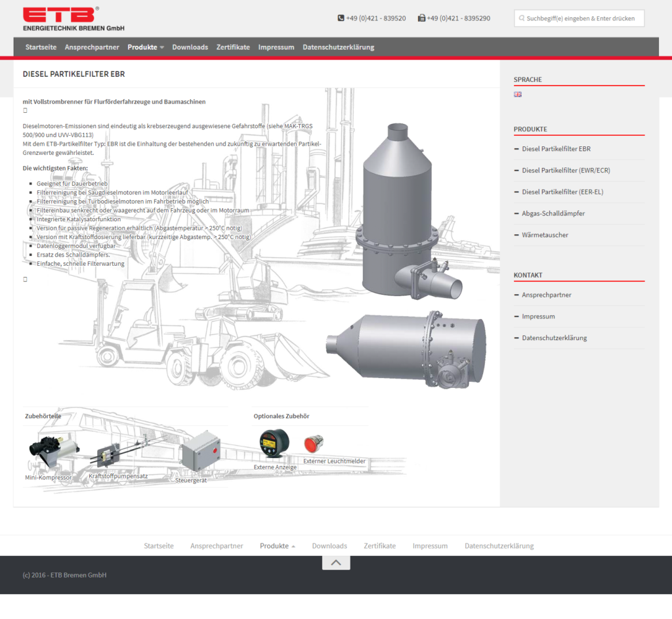672x619 pixels.
Task: Click the Zubehörteile section heading
Action: [43, 416]
